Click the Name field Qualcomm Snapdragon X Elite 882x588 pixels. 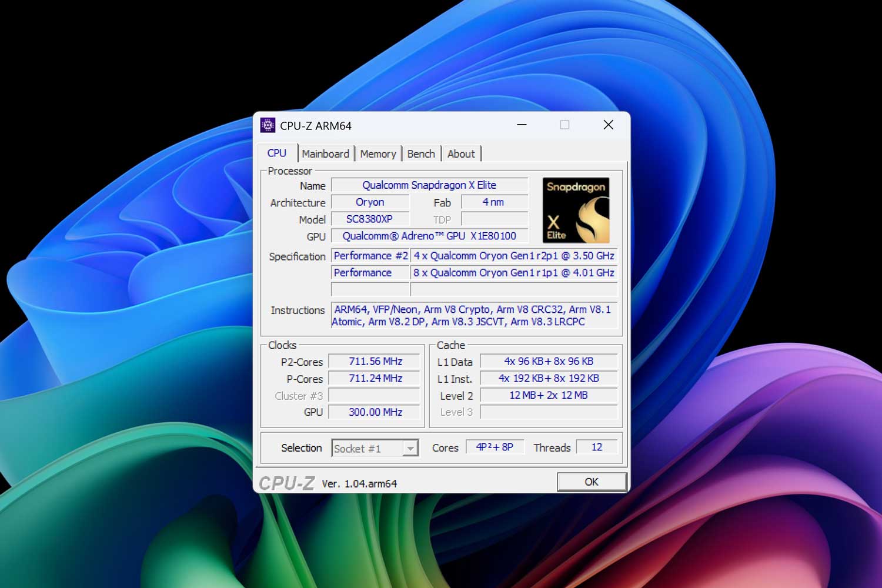(x=429, y=185)
